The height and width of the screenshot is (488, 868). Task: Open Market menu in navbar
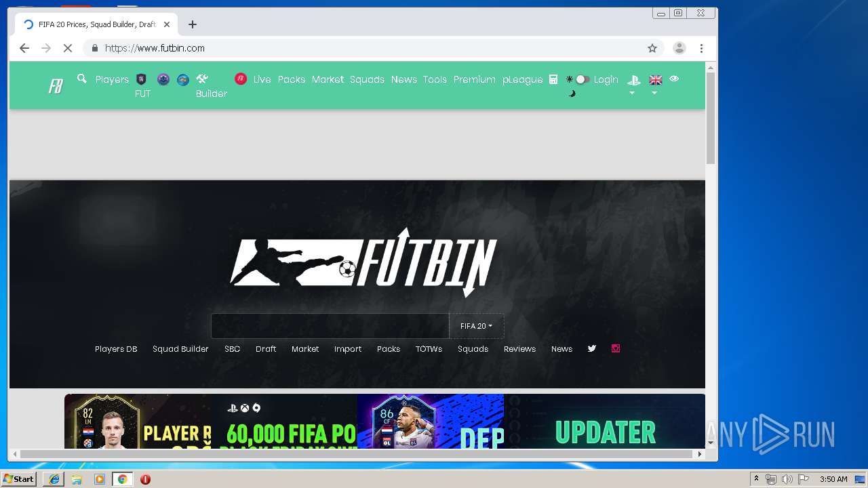click(x=328, y=79)
